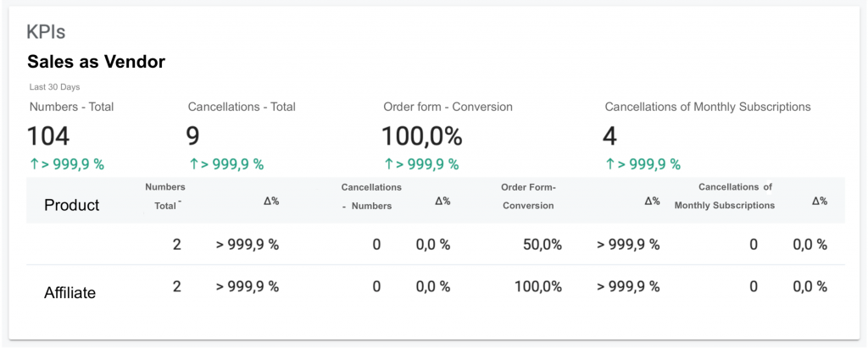Select the 104 Numbers Total value
The image size is (868, 348).
tap(48, 135)
